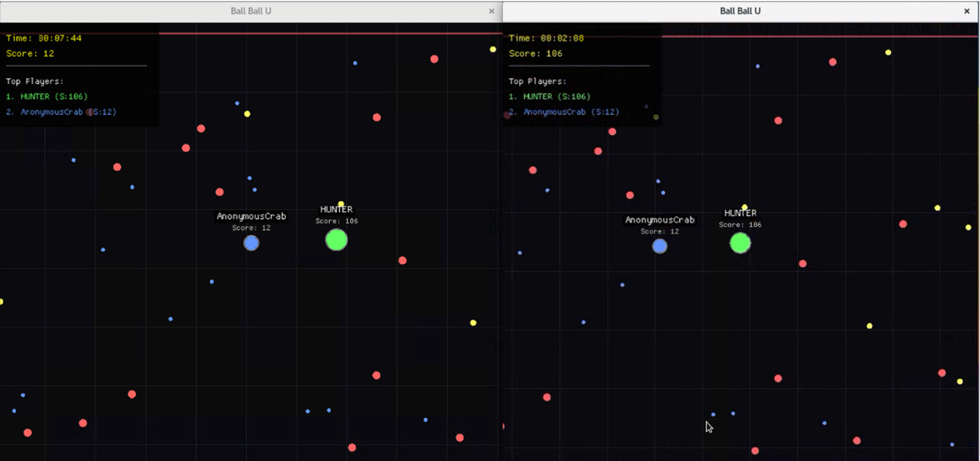The height and width of the screenshot is (461, 980).
Task: Select AnonymousCrab leaderboard entry in right window
Action: point(564,112)
